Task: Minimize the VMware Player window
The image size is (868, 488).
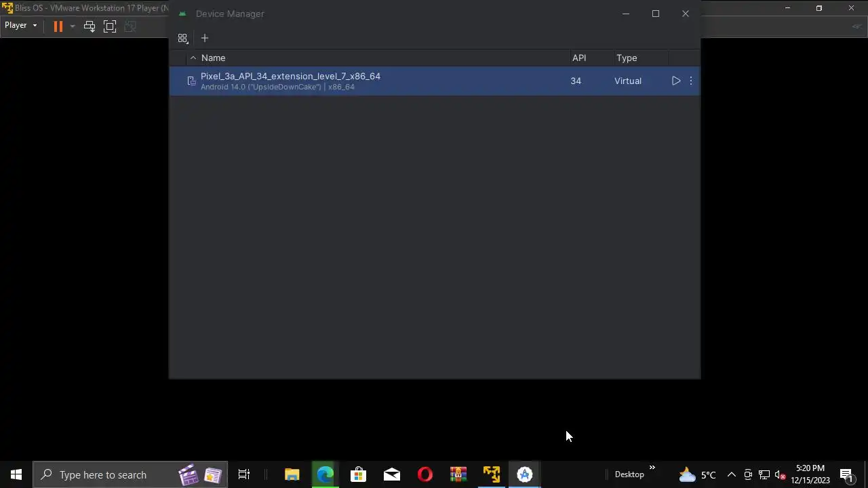Action: (787, 8)
